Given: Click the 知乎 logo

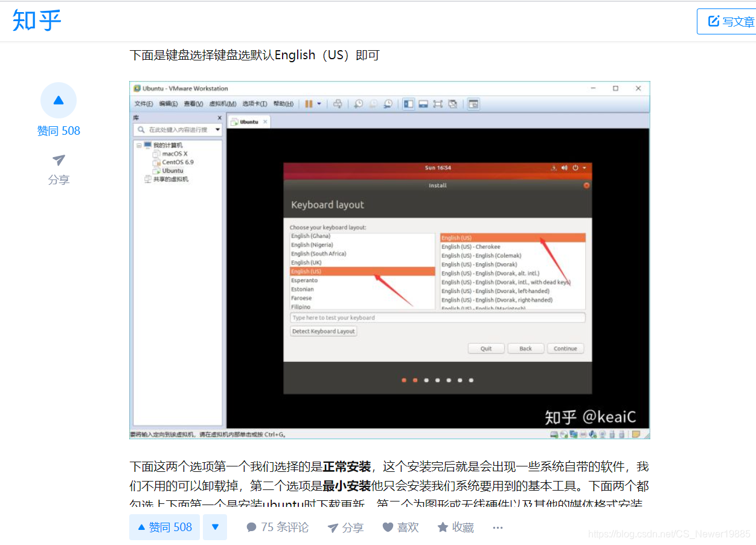Looking at the screenshot, I should 37,21.
